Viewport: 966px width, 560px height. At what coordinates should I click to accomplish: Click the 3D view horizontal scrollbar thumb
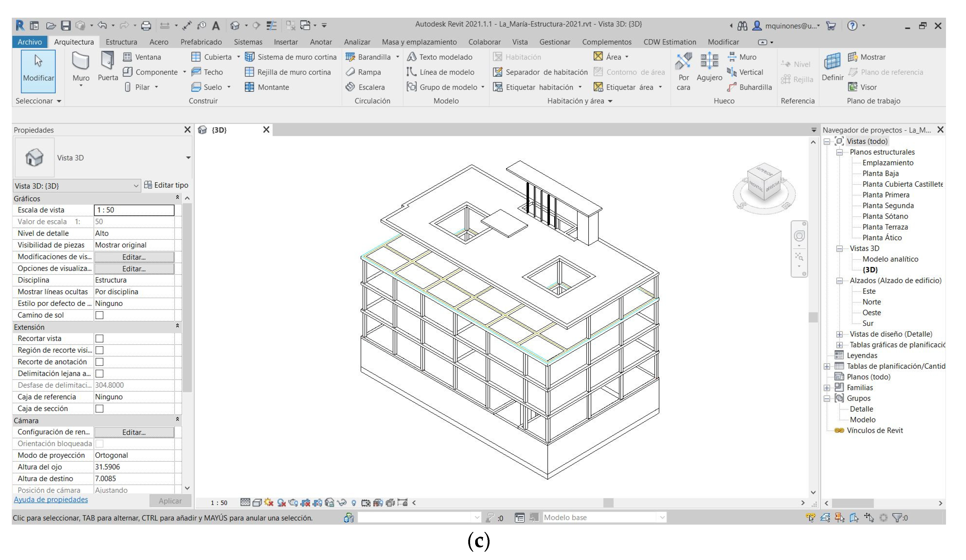click(608, 503)
